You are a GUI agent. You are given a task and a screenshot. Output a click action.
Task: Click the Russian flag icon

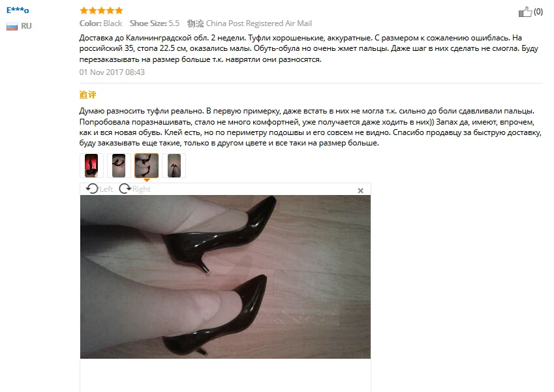(x=12, y=27)
